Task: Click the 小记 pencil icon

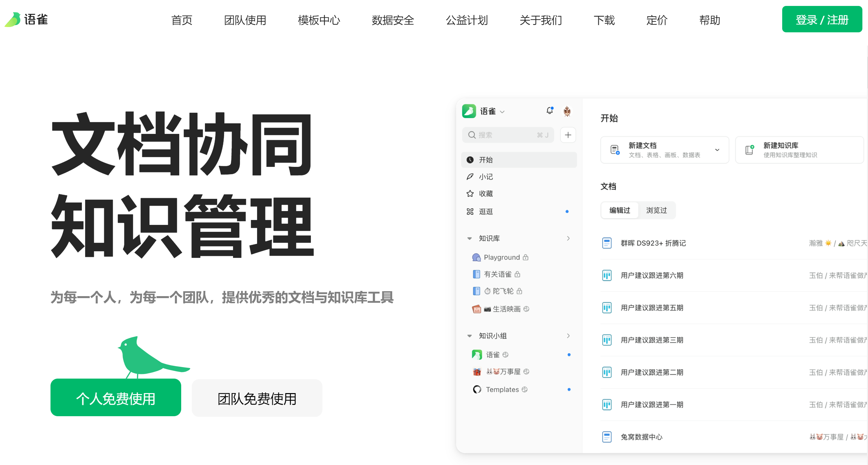Action: coord(471,176)
